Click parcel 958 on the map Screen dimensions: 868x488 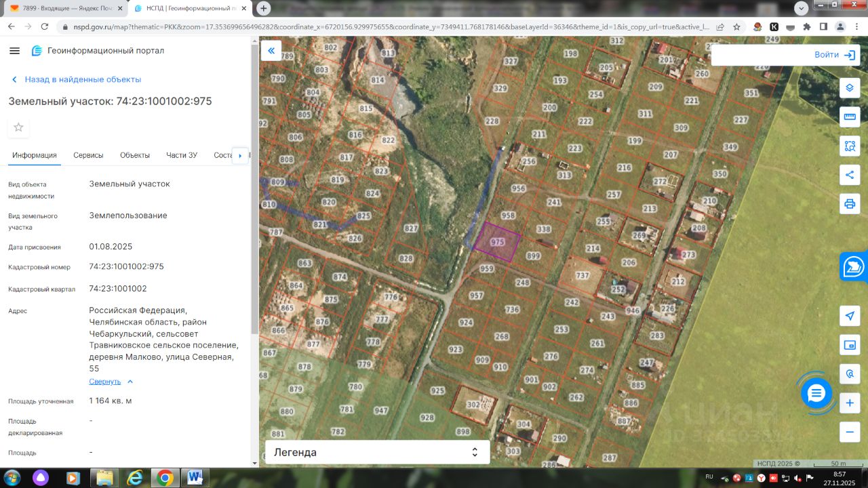tap(508, 216)
